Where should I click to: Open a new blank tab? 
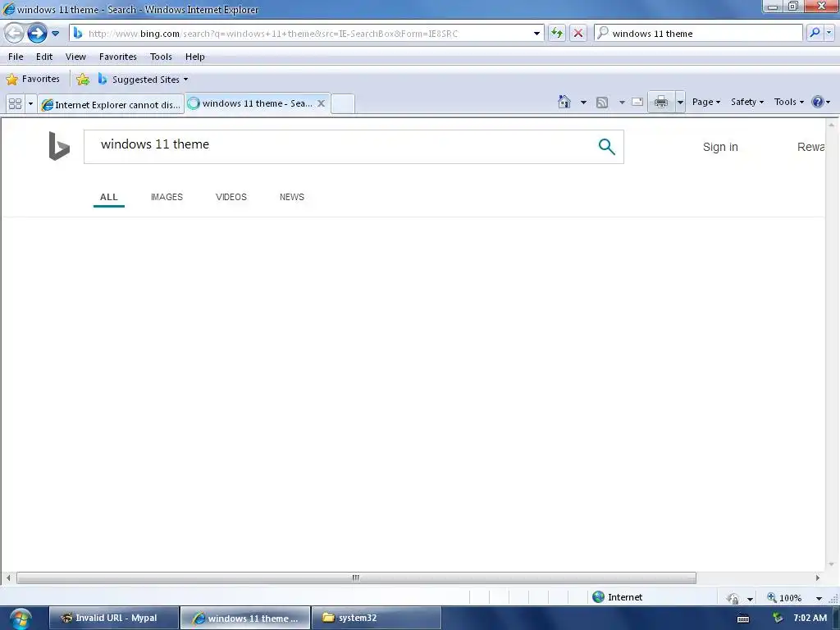point(343,104)
